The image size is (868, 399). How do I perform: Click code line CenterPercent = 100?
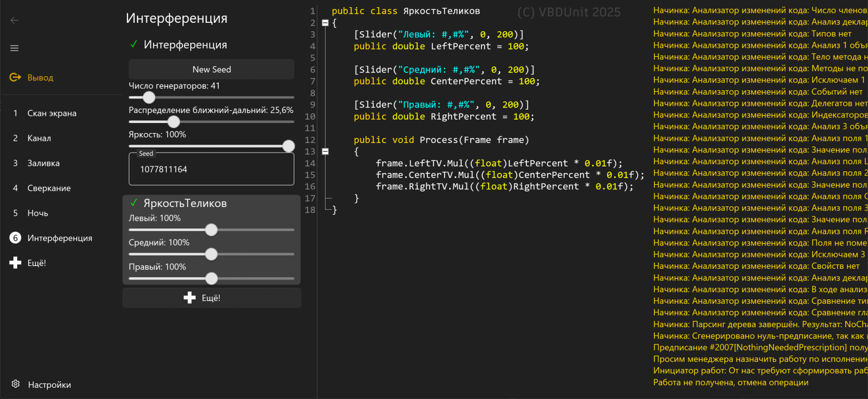coord(447,81)
